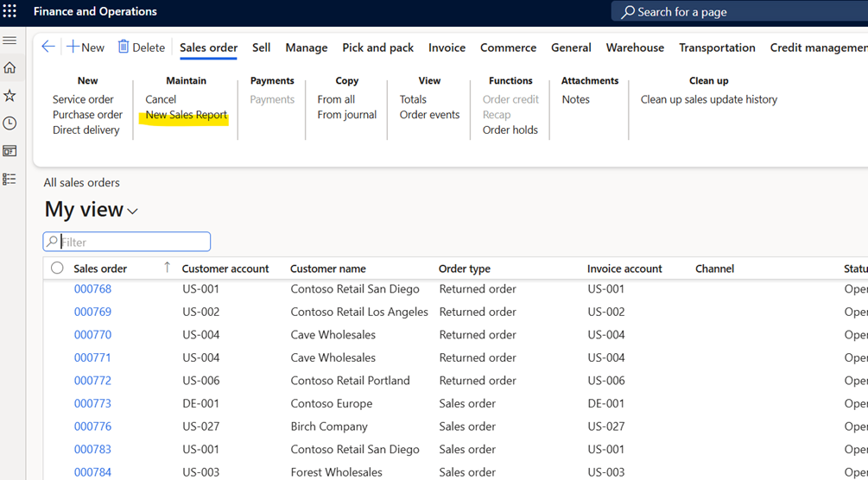Expand the navigation pane hamburger icon
This screenshot has width=868, height=480.
tap(10, 41)
